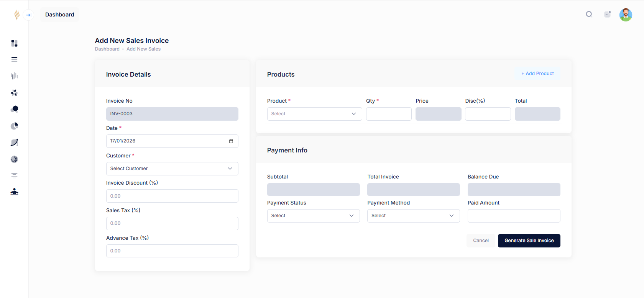Open the Product select dropdown
The height and width of the screenshot is (298, 644).
[x=314, y=114]
